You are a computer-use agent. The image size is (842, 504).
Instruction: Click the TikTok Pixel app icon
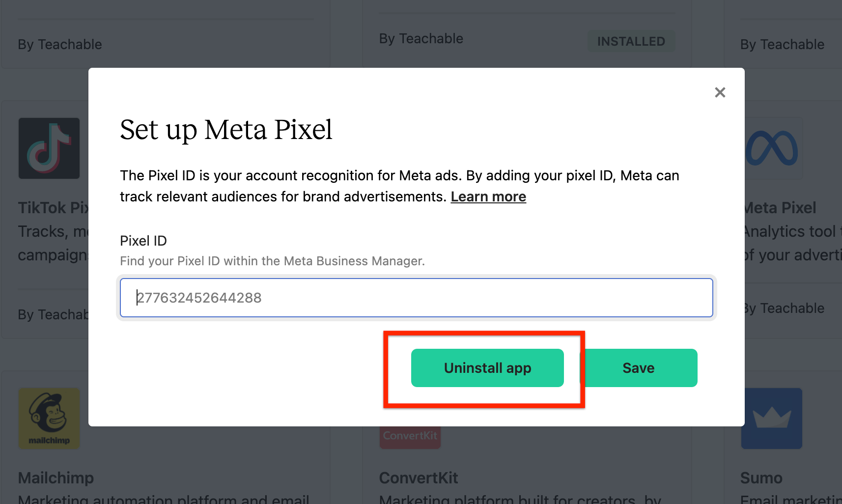pos(49,148)
